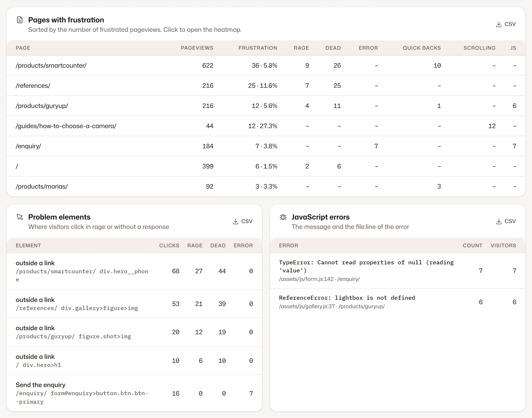This screenshot has width=532, height=418.
Task: Select frustration value 12 · 27.3%
Action: 263,126
